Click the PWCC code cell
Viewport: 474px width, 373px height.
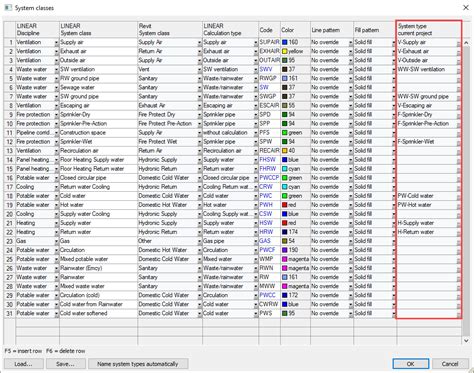pyautogui.click(x=269, y=295)
